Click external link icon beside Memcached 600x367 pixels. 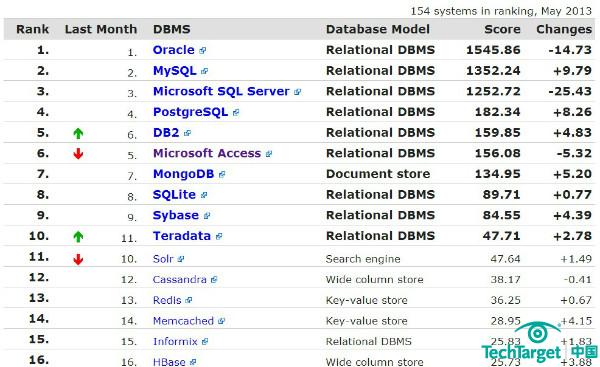(x=221, y=321)
